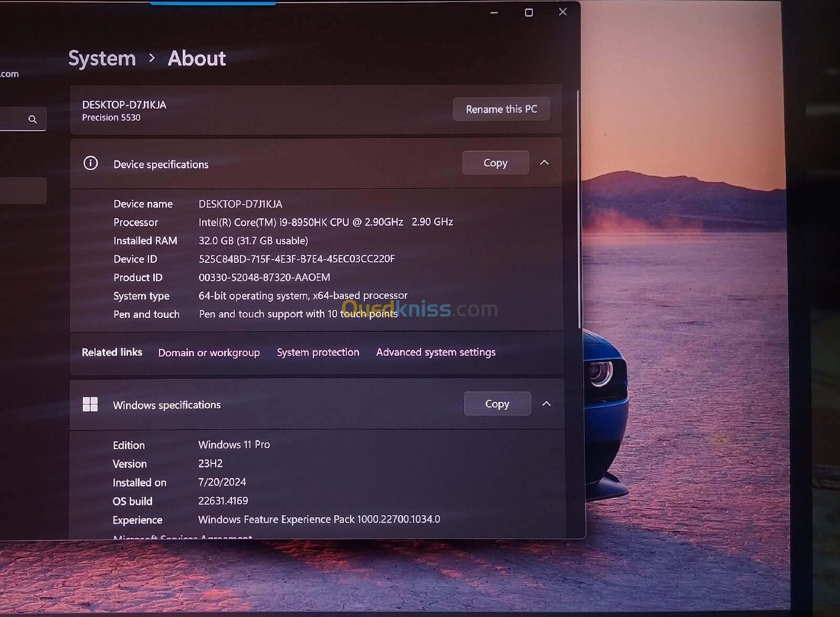The height and width of the screenshot is (617, 840).
Task: Click the Rename this PC button
Action: pos(501,109)
